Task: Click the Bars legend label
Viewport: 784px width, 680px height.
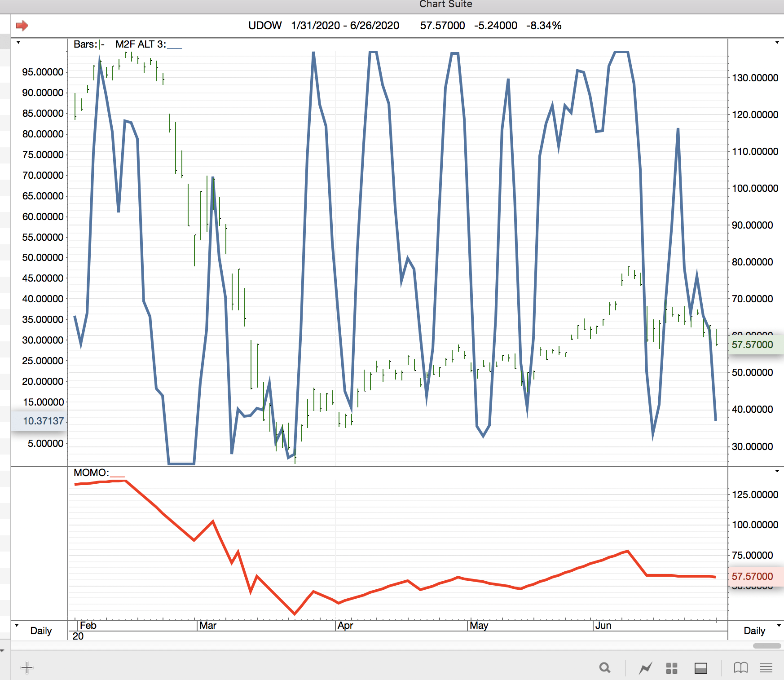Action: click(85, 44)
